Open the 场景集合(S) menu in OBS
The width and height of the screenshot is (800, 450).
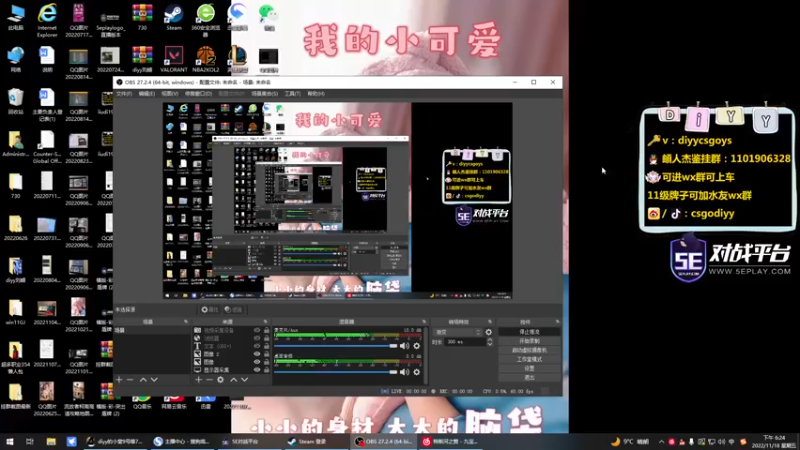(x=264, y=94)
